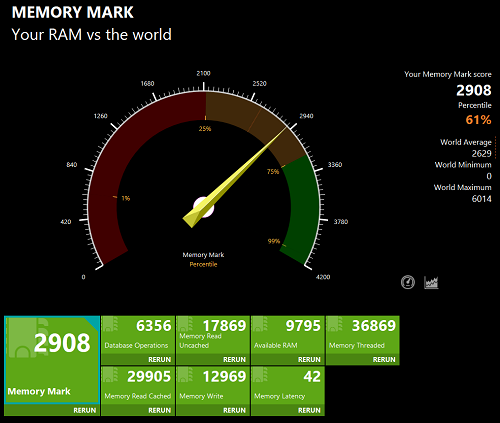Click the World Average 2629 value
Viewport: 500px width, 423px height.
481,153
